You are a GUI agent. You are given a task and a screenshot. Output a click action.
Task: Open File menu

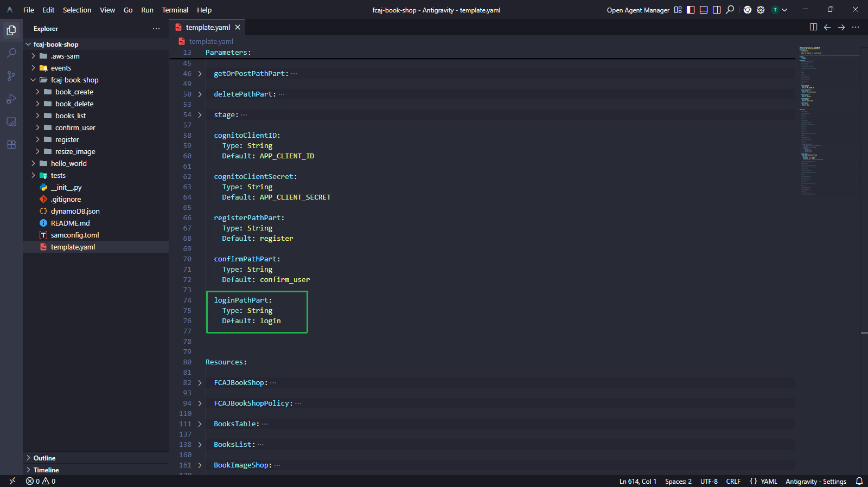coord(29,10)
